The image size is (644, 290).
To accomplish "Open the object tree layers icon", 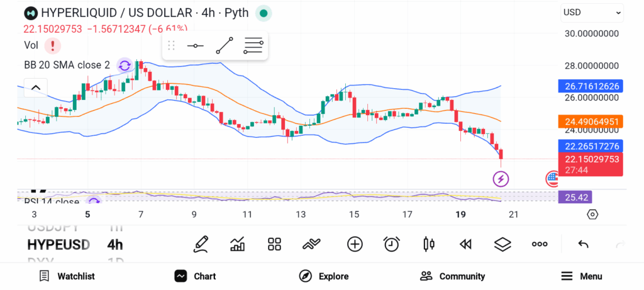I will coord(502,244).
